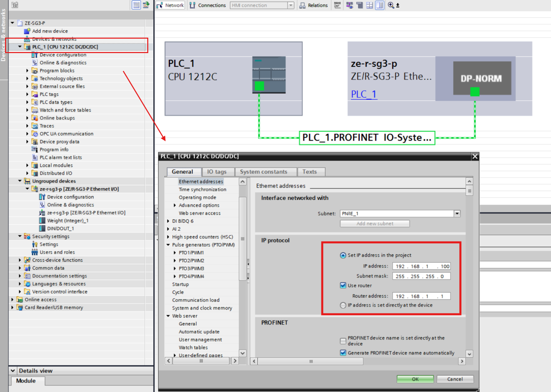
Task: Click the DP-NORM device graphic
Action: [482, 78]
